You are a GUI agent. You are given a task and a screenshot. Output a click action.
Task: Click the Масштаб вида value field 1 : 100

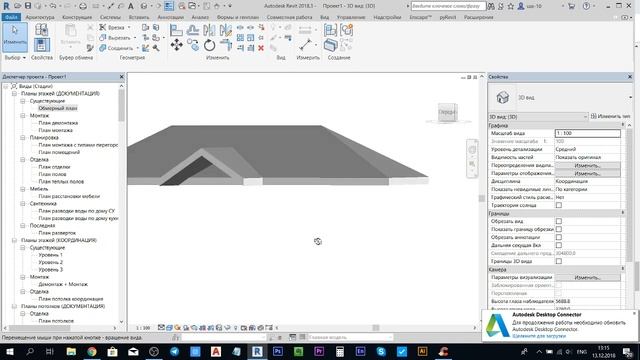(x=588, y=133)
